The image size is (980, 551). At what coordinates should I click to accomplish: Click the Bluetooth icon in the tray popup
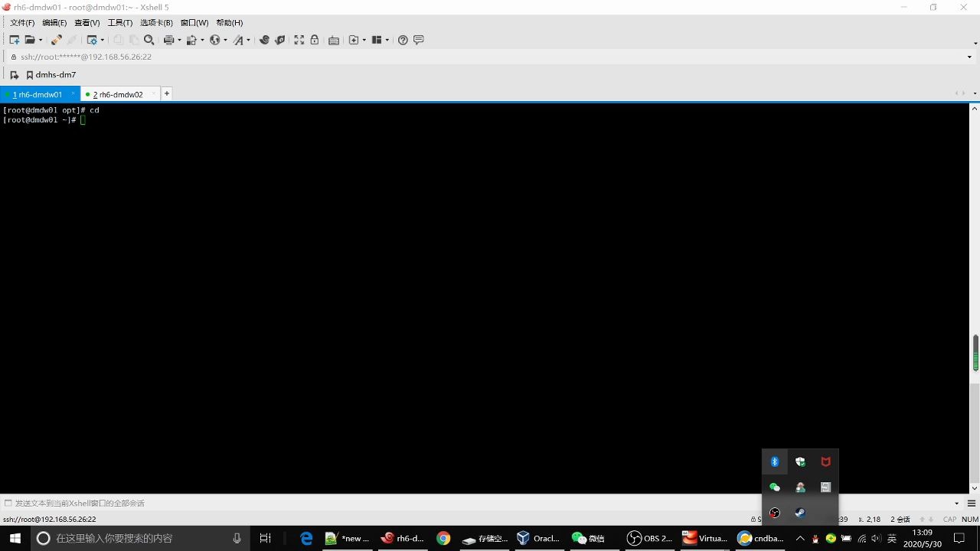[x=775, y=461]
